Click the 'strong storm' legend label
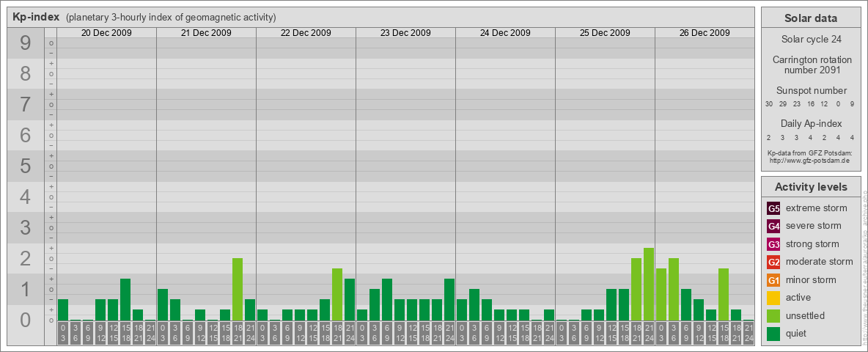The height and width of the screenshot is (352, 868). coord(812,244)
